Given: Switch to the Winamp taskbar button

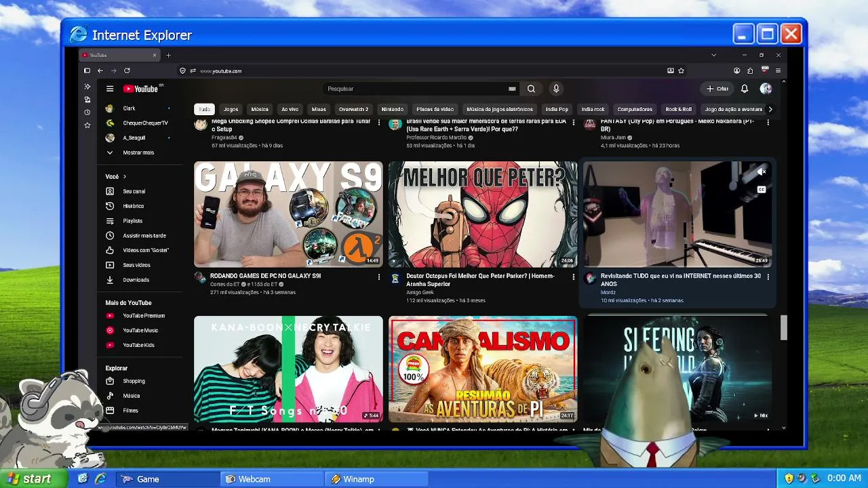Looking at the screenshot, I should [376, 479].
